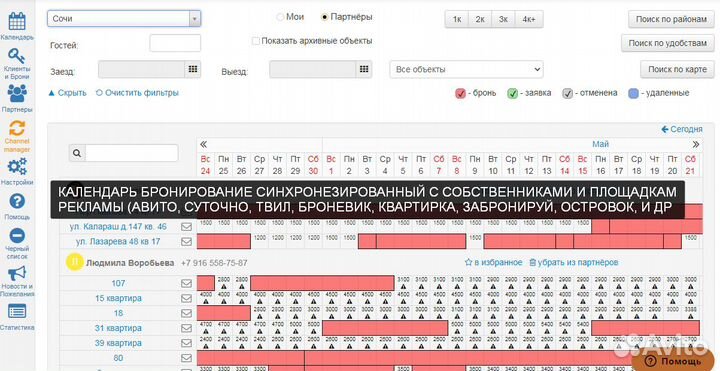Open object ул. Калараш д.147 кв. 46

[118, 227]
